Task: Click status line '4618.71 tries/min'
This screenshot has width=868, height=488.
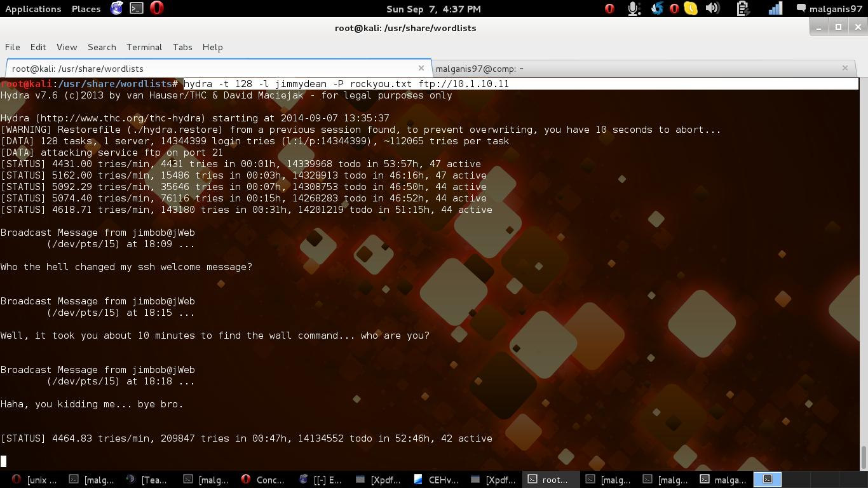Action: 247,210
